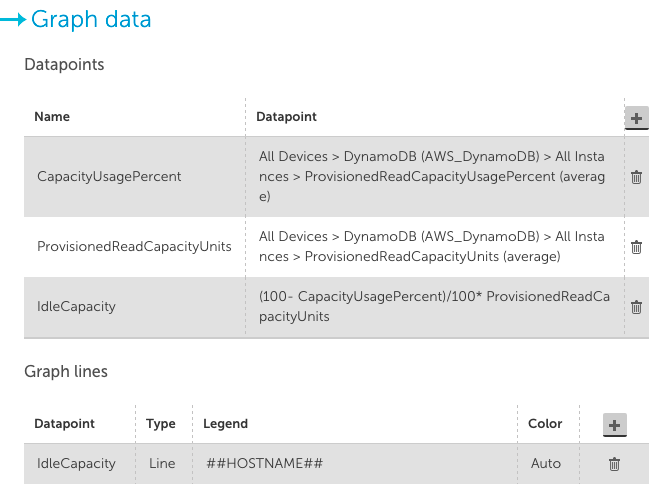Delete the CapacityUsagePercent datapoint row
The width and height of the screenshot is (658, 500).
[x=636, y=177]
